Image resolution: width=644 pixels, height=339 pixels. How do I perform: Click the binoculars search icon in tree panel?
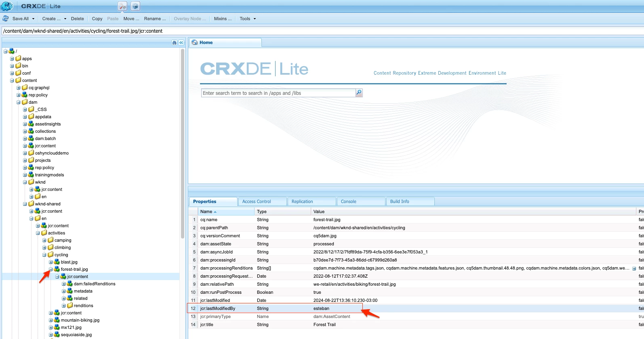click(x=175, y=42)
